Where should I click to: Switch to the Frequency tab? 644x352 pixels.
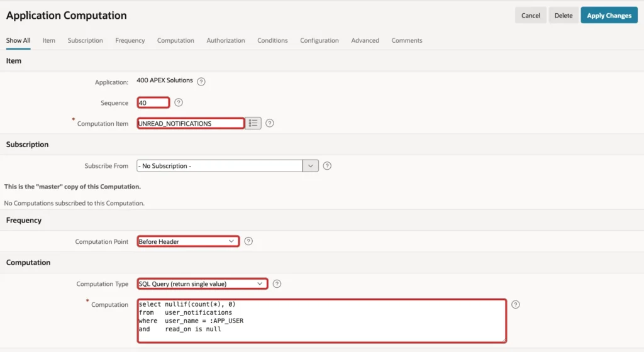130,40
